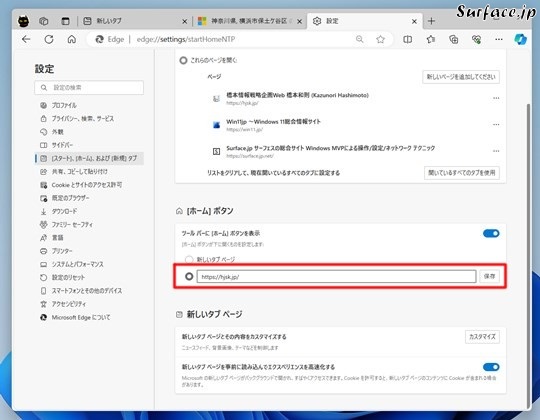The image size is (540, 420).
Task: Reload the page with Refresh icon
Action: pos(49,39)
